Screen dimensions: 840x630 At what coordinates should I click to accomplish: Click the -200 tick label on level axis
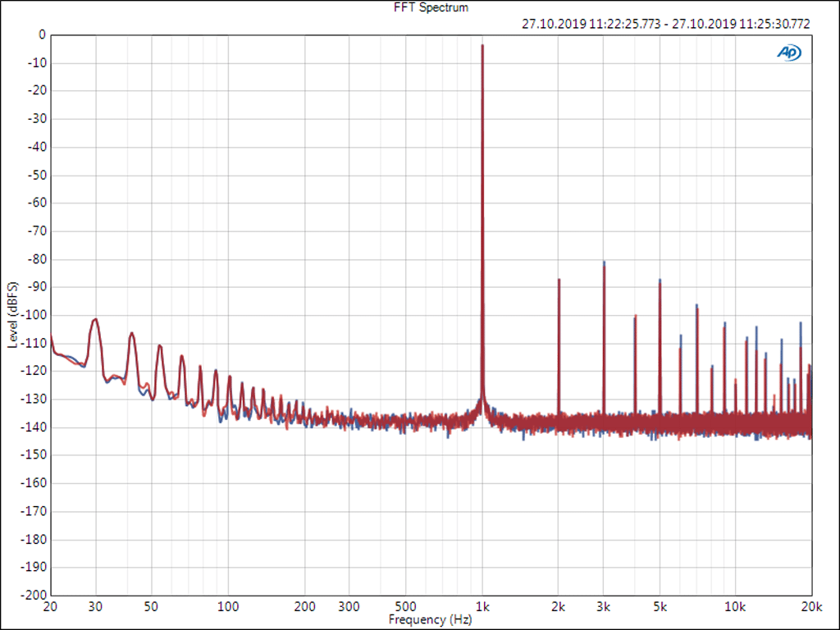pyautogui.click(x=34, y=595)
